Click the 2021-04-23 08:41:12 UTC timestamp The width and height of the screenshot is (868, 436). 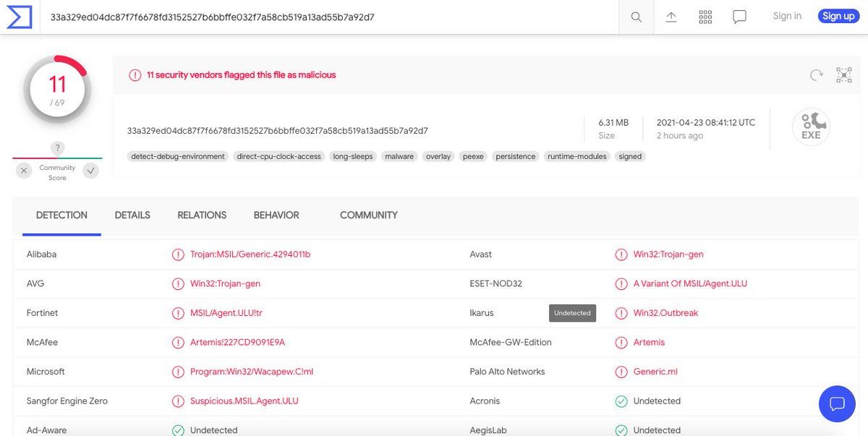(706, 122)
